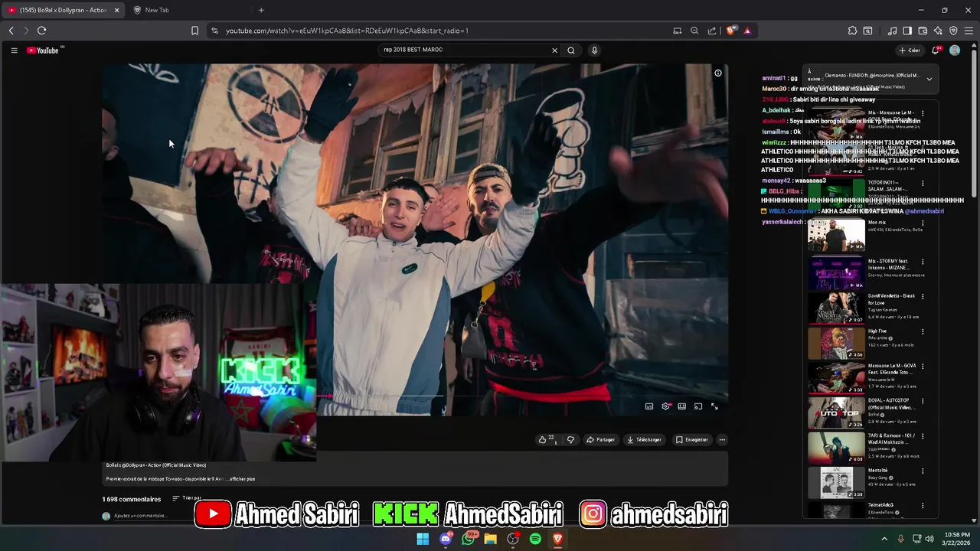This screenshot has width=980, height=551.
Task: Click the Enregistrer save button
Action: click(x=692, y=439)
